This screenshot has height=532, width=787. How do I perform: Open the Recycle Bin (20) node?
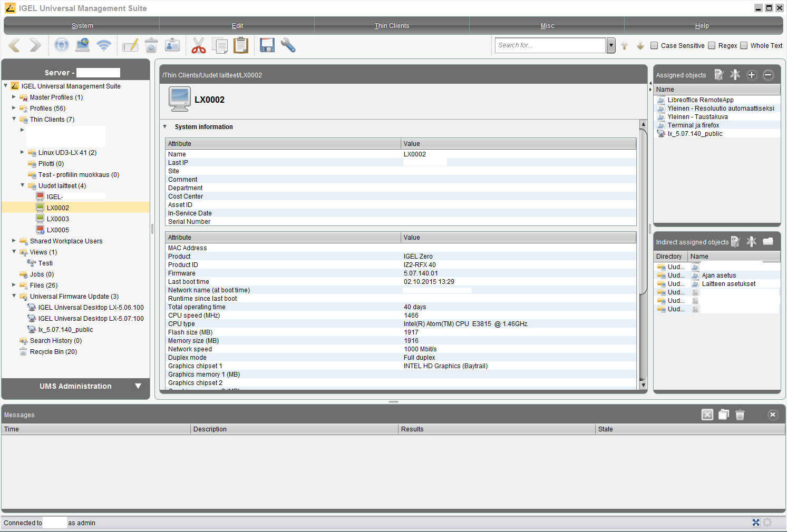(x=53, y=351)
